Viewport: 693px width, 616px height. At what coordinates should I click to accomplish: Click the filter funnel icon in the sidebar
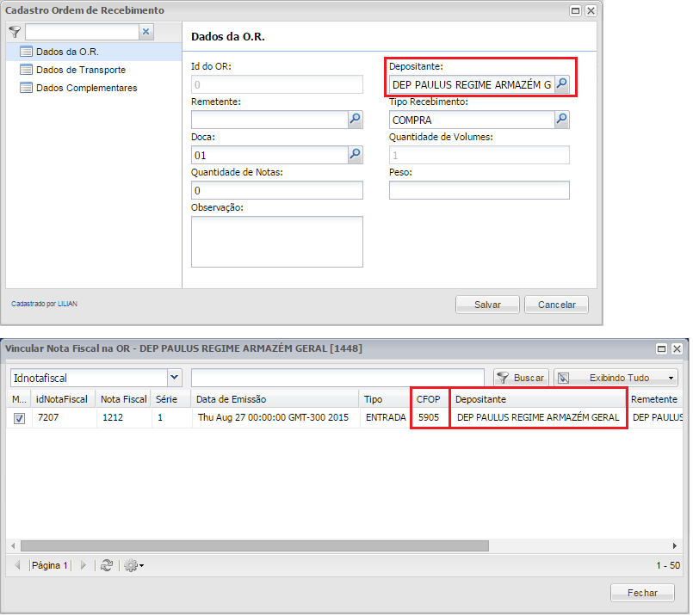coord(15,32)
